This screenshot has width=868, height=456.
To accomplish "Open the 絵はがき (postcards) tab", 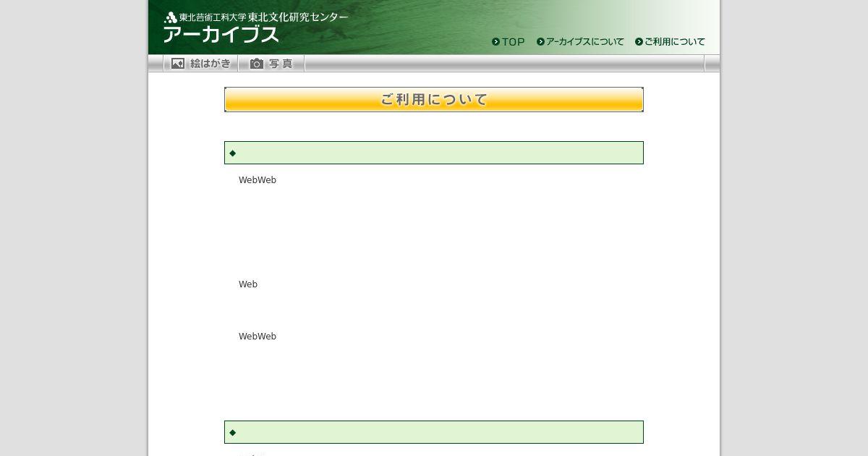I will coord(200,64).
